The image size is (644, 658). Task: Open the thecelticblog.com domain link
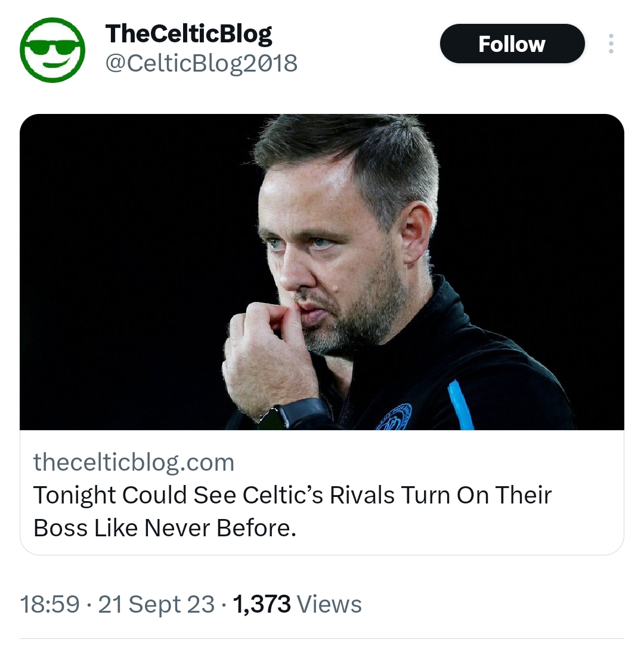(x=134, y=462)
